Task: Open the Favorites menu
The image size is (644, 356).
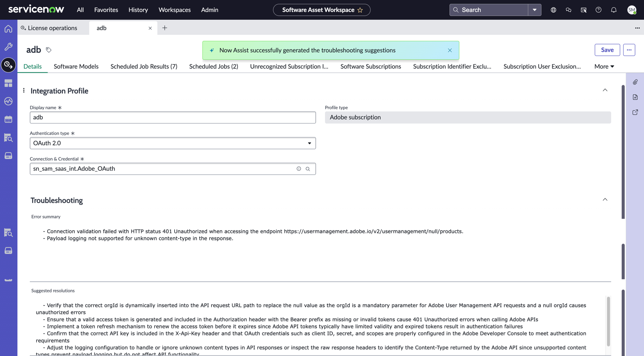Action: (x=106, y=10)
